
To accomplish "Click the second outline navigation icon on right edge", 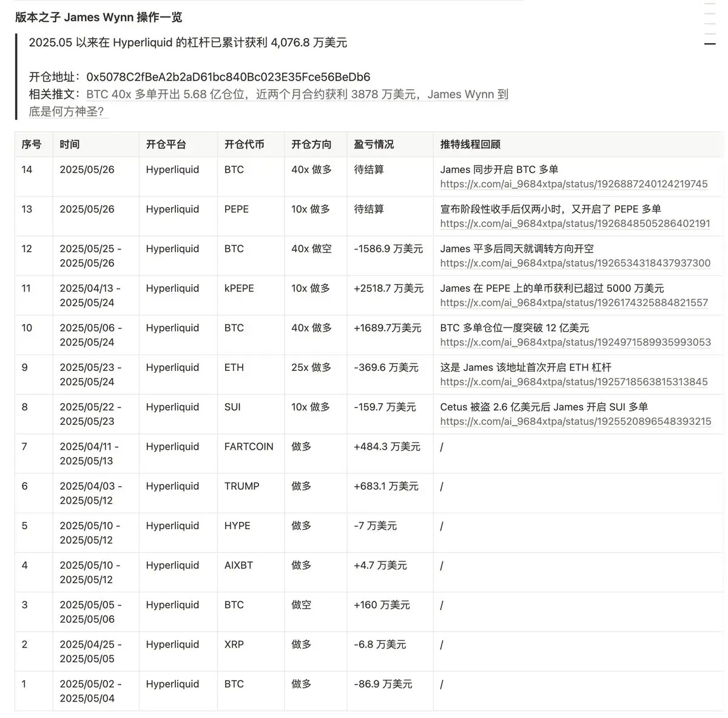I will pyautogui.click(x=710, y=13).
